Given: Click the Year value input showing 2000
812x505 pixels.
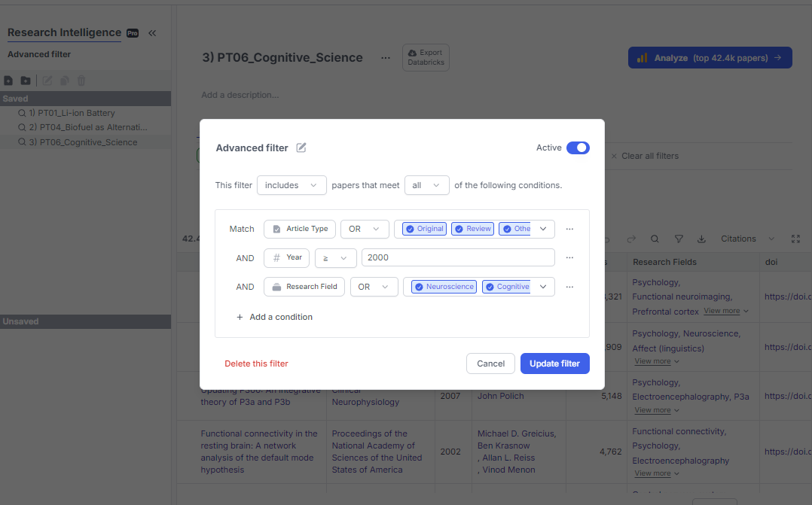Looking at the screenshot, I should [x=457, y=257].
